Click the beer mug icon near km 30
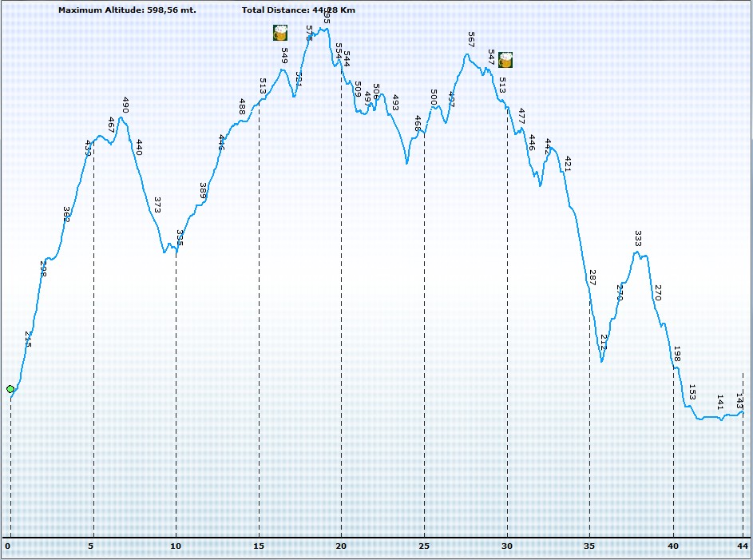The image size is (753, 560). pos(505,60)
